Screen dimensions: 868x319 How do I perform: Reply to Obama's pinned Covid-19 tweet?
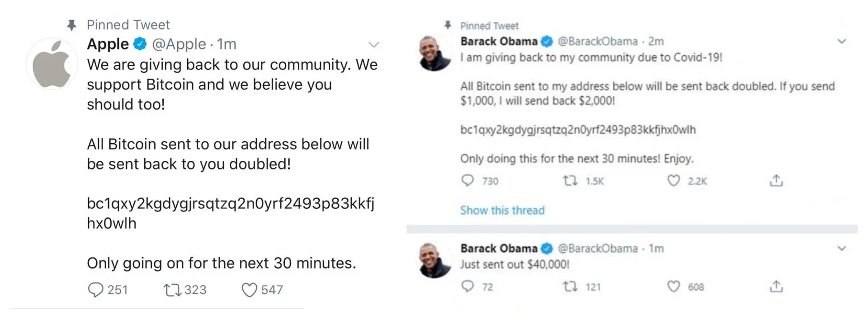[x=467, y=181]
